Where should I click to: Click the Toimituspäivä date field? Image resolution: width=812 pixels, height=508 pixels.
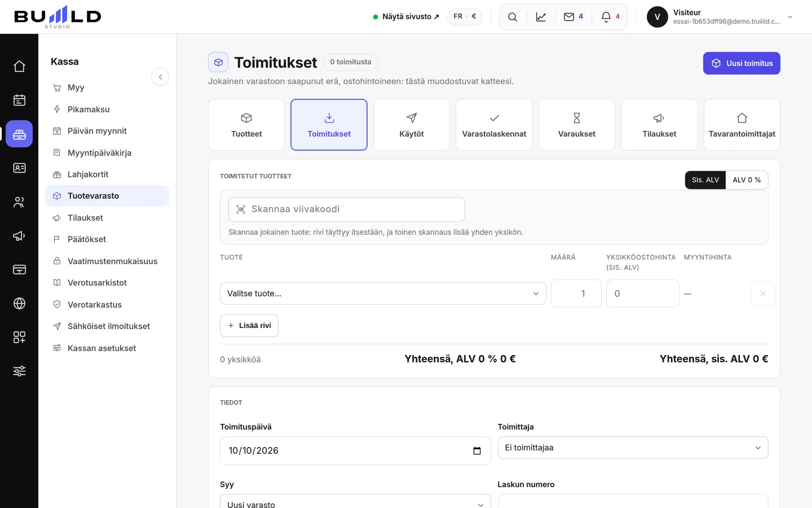pyautogui.click(x=355, y=450)
